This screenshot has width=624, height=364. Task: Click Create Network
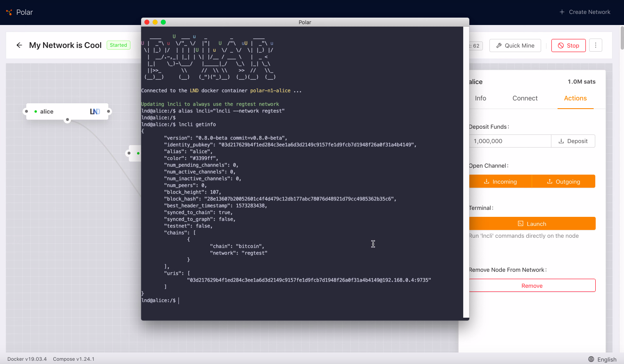585,12
